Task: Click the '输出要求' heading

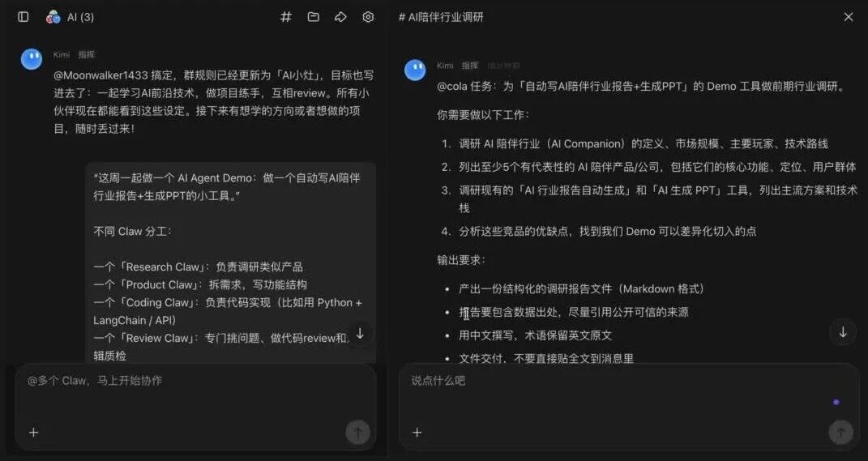Action: (460, 260)
